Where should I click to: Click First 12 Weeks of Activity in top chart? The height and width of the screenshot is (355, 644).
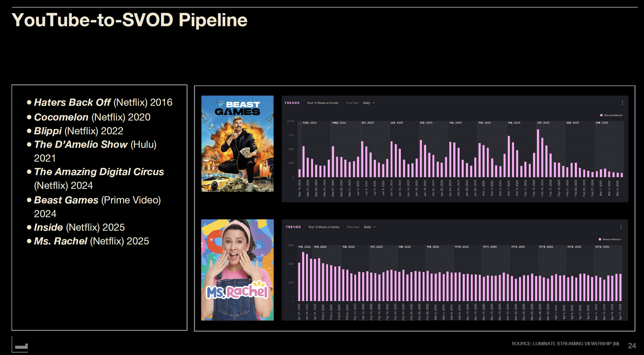click(x=323, y=103)
